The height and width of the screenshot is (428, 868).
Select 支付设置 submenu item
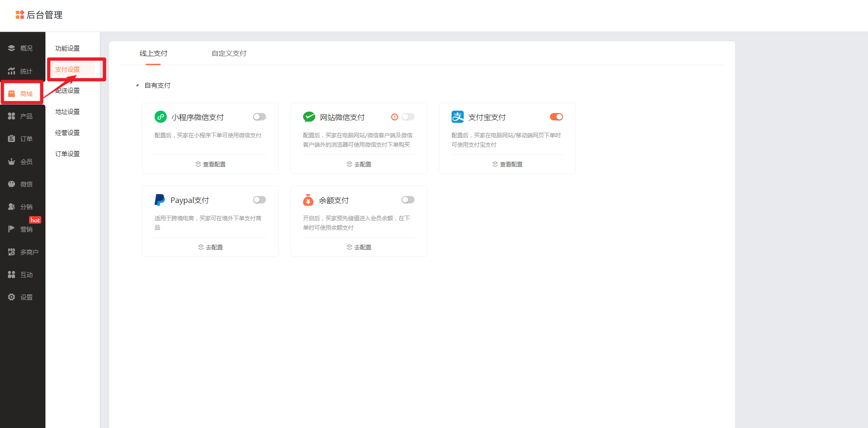pos(67,69)
